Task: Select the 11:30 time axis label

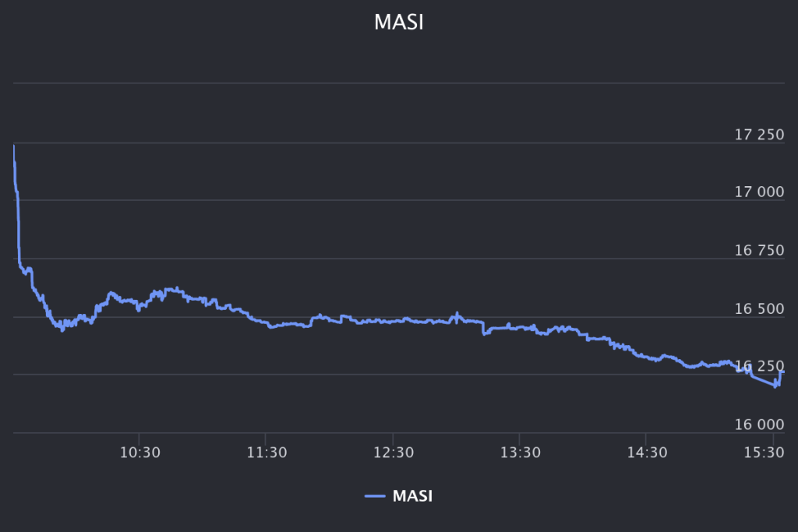Action: [266, 453]
